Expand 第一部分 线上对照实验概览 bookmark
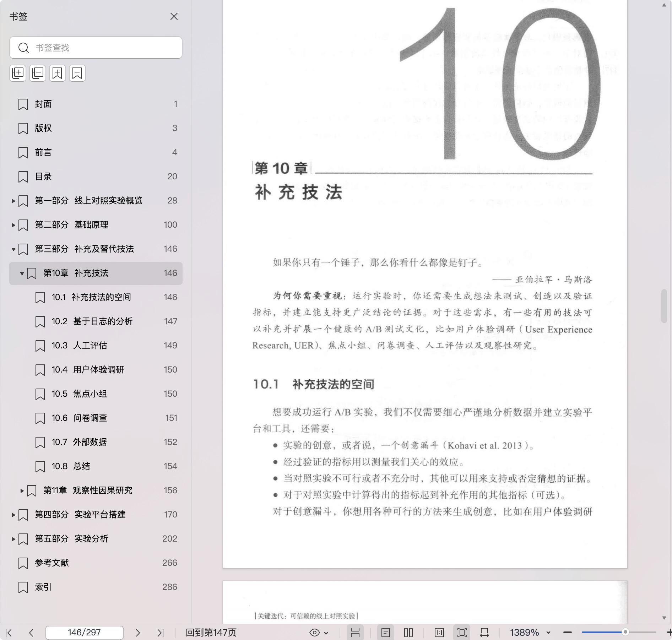The image size is (672, 640). point(13,201)
